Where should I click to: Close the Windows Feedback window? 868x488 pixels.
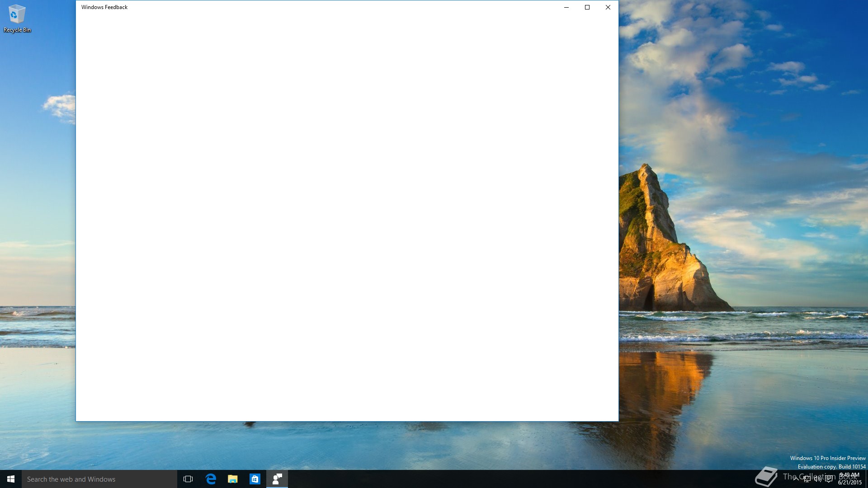click(608, 7)
